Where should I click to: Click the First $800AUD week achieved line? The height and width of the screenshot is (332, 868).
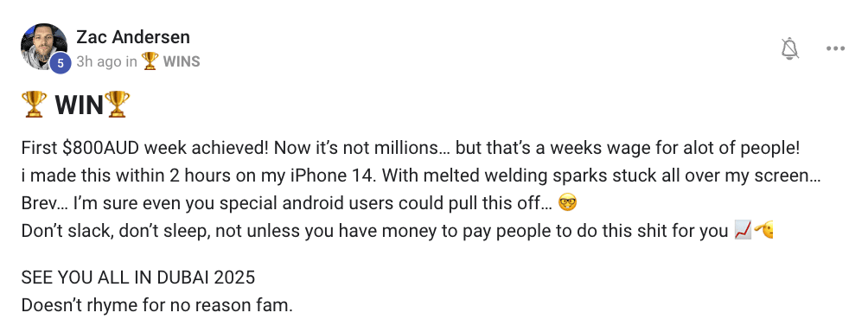tap(411, 149)
